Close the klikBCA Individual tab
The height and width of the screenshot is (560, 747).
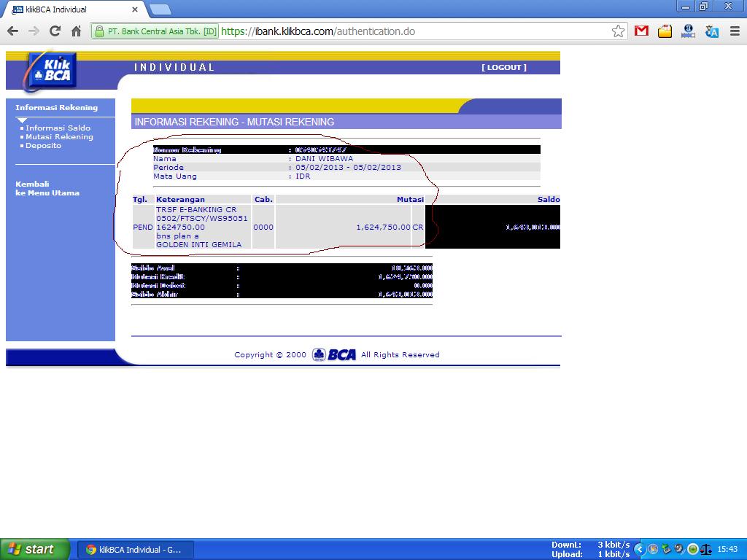coord(135,9)
